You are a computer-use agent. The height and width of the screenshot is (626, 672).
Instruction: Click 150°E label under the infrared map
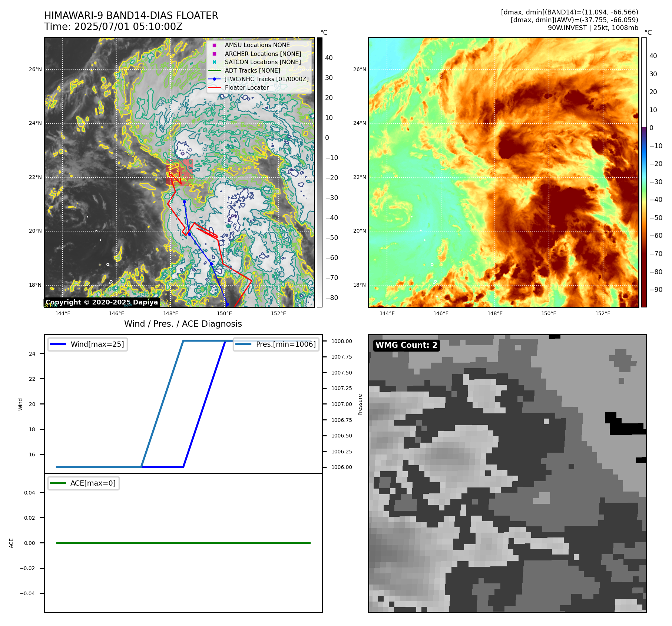click(x=225, y=313)
